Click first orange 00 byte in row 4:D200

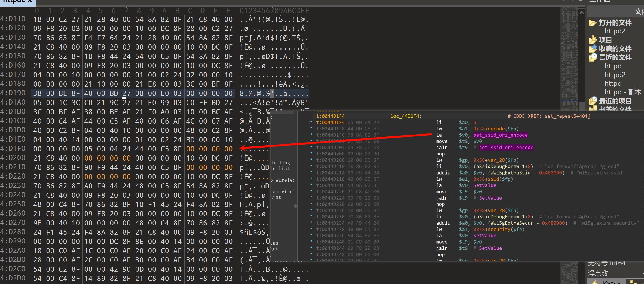click(x=88, y=158)
